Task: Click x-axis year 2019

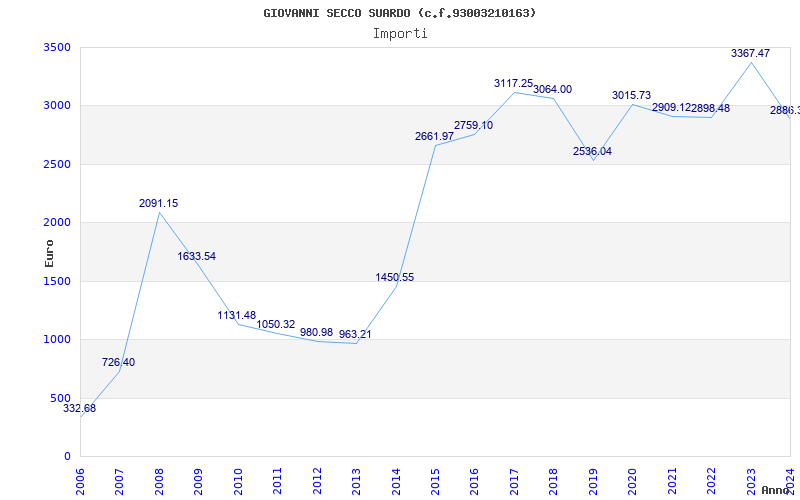Action: (593, 482)
